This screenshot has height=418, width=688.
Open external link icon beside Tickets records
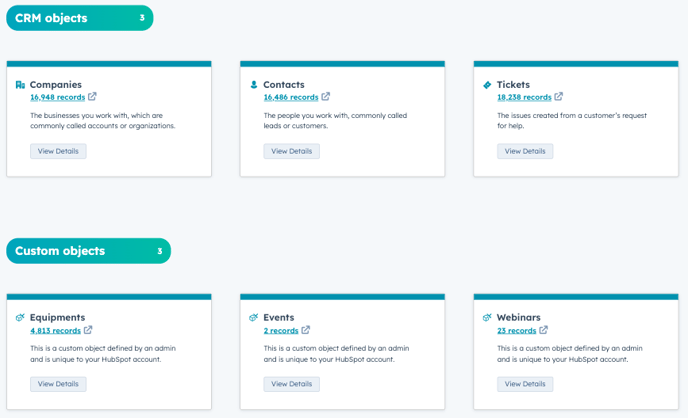(559, 97)
